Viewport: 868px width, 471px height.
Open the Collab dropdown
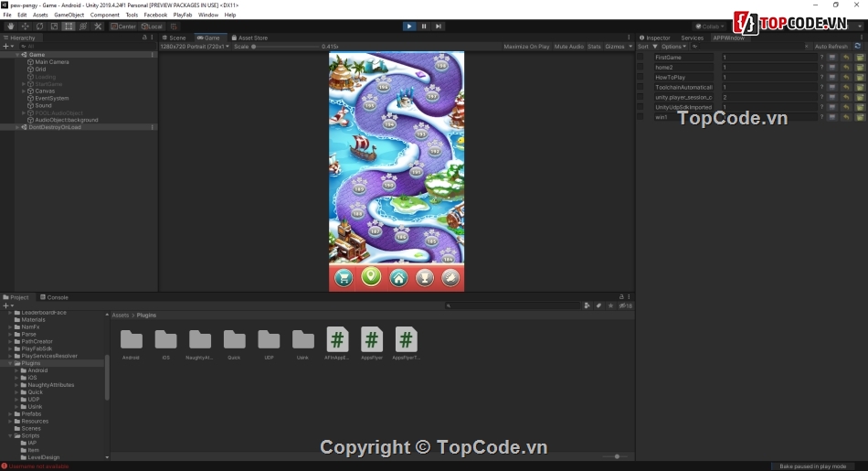click(x=710, y=26)
